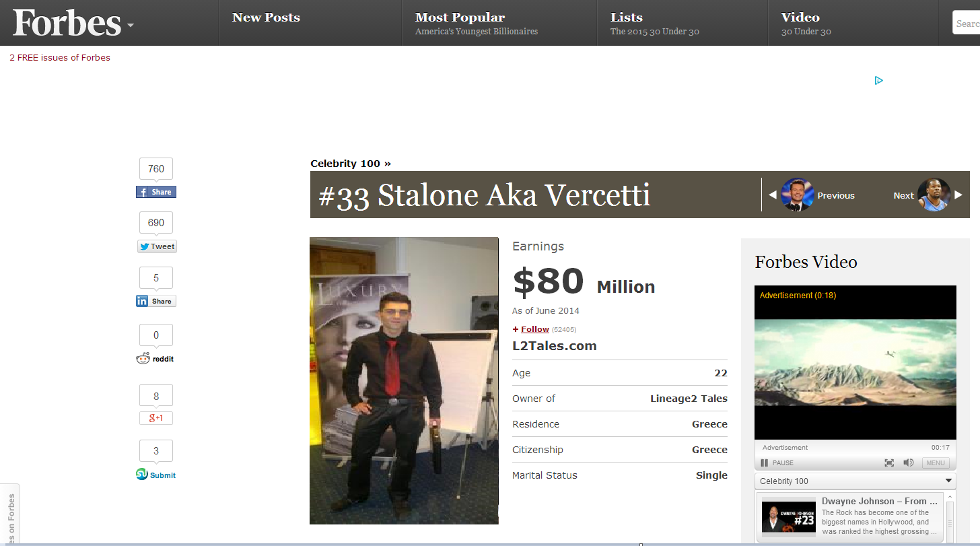Click the video list scrollbar up arrow
Image resolution: width=980 pixels, height=546 pixels.
pos(950,497)
